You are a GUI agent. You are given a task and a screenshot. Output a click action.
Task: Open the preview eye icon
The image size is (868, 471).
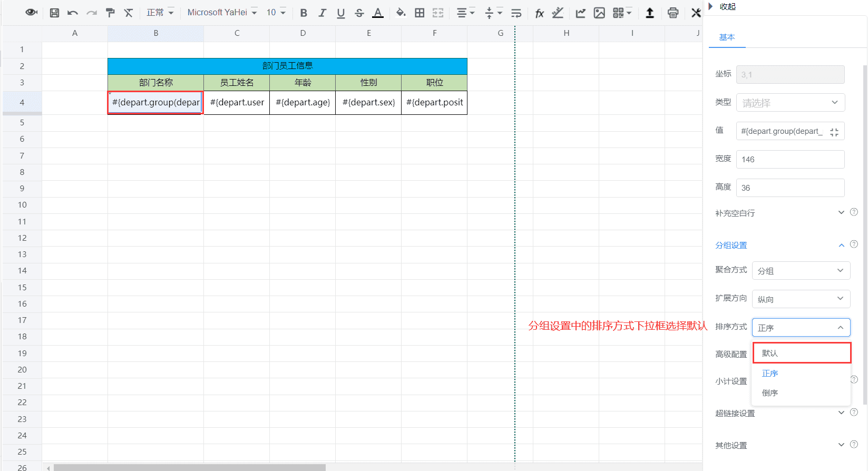[31, 12]
